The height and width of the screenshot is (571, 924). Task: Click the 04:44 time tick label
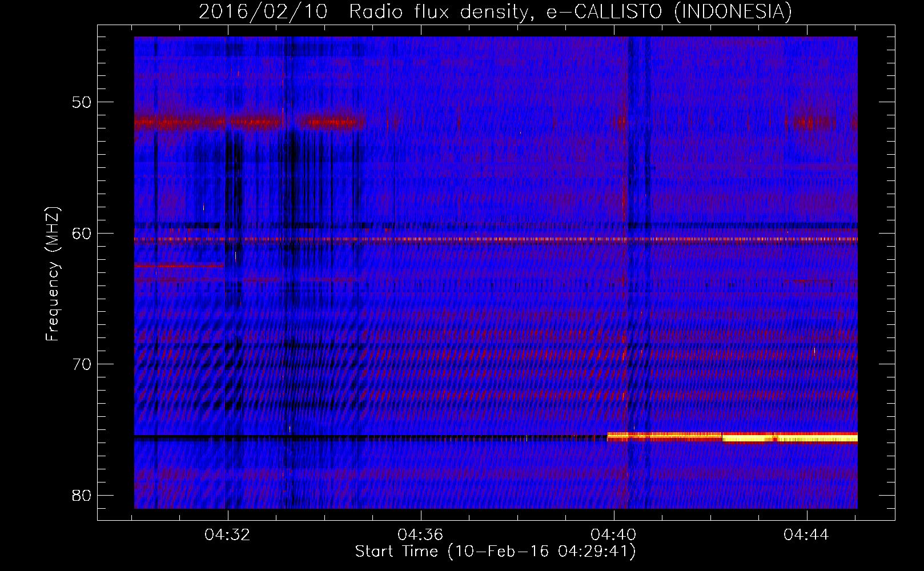click(806, 535)
